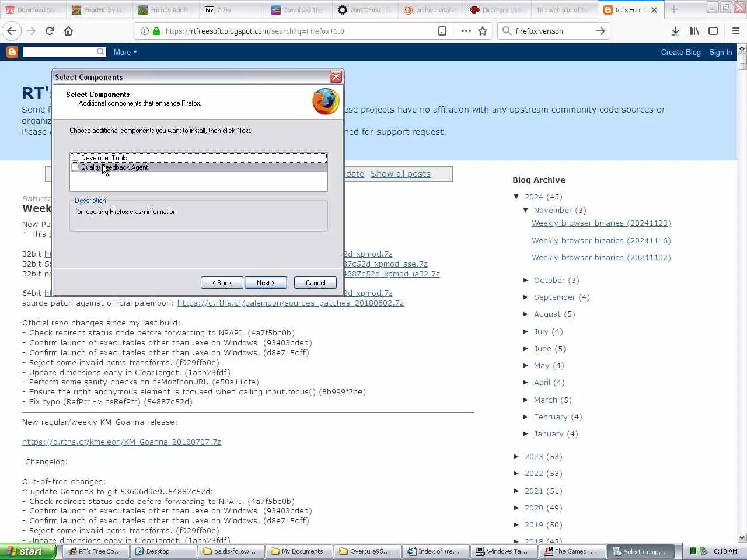This screenshot has height=560, width=747.
Task: Open the More dropdown in Blogger navbar
Action: point(125,52)
